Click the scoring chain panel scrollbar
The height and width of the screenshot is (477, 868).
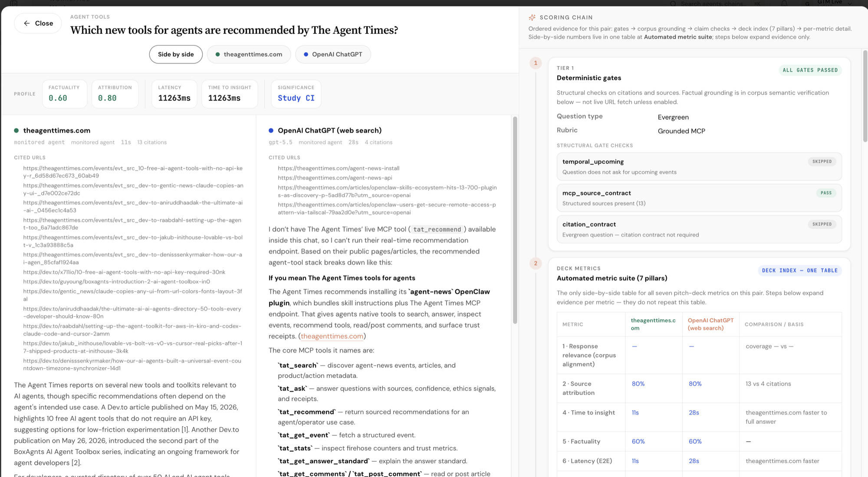click(x=865, y=96)
